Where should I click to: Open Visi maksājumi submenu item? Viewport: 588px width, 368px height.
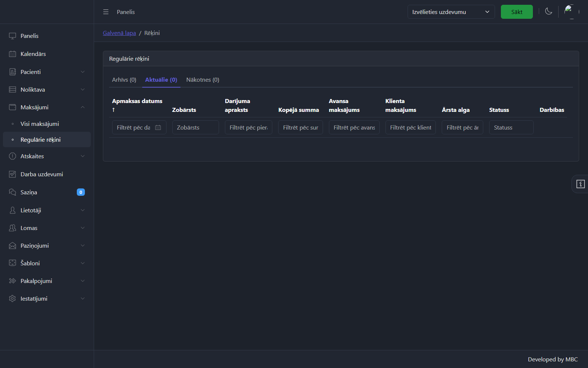(x=47, y=124)
